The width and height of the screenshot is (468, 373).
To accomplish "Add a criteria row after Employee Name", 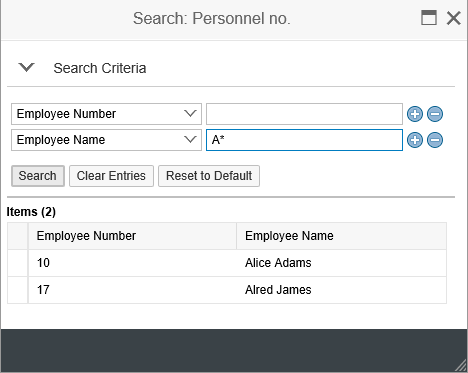I will pyautogui.click(x=415, y=140).
